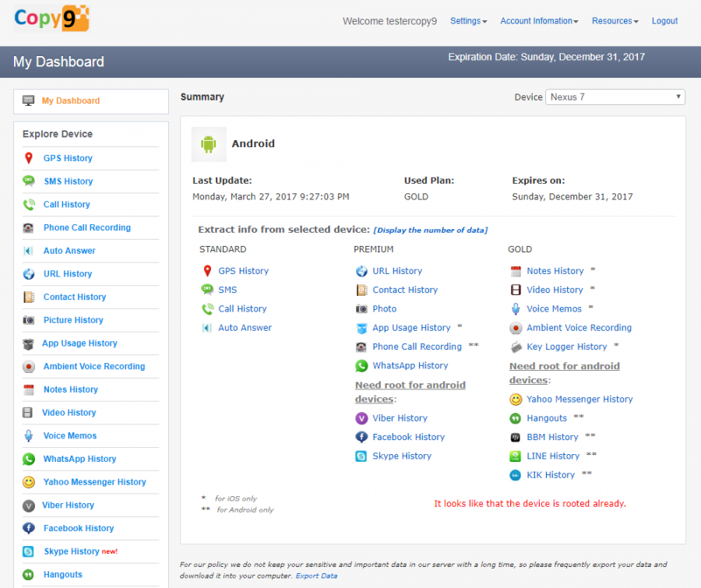The width and height of the screenshot is (701, 588).
Task: Click the KIK History icon in GOLD column
Action: click(x=516, y=475)
